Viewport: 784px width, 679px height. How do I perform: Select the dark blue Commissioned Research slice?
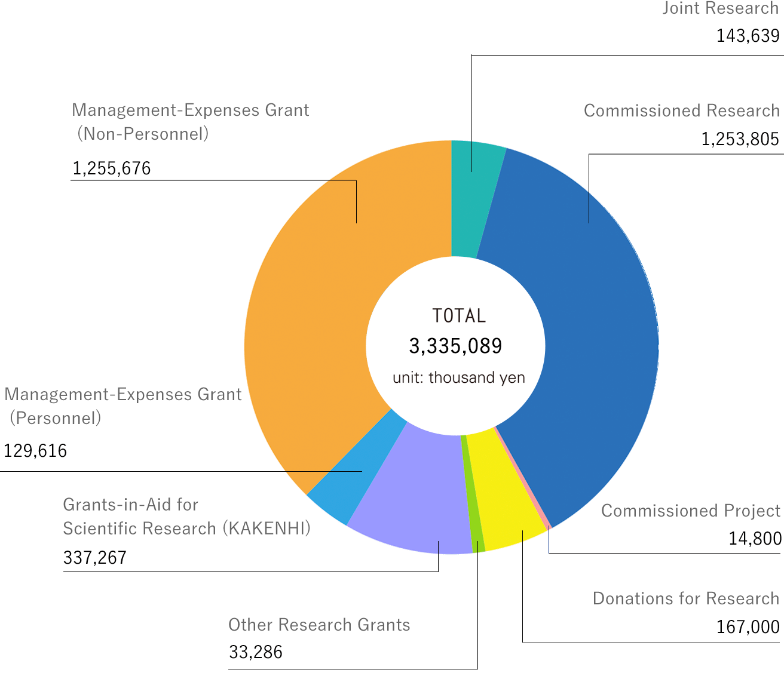coord(592,334)
